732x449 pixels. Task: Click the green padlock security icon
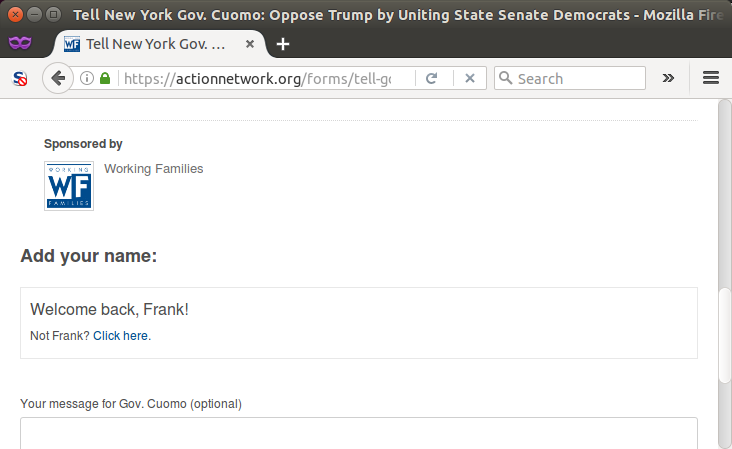(105, 78)
